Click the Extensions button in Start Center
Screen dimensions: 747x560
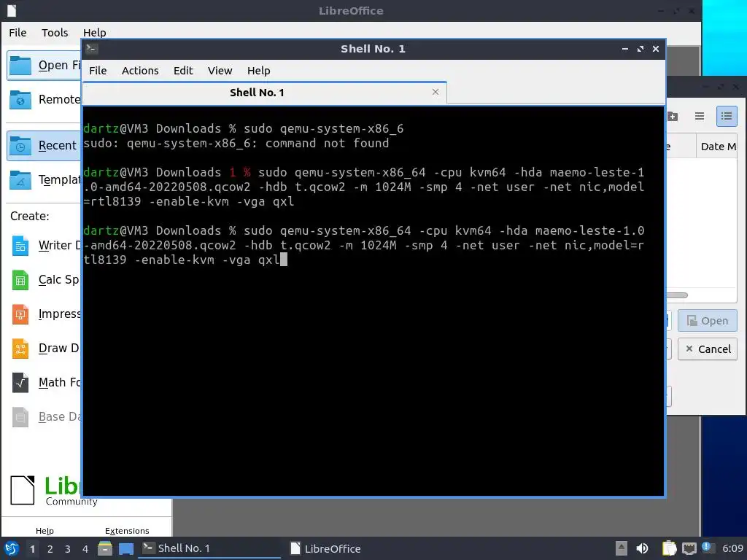(x=127, y=531)
